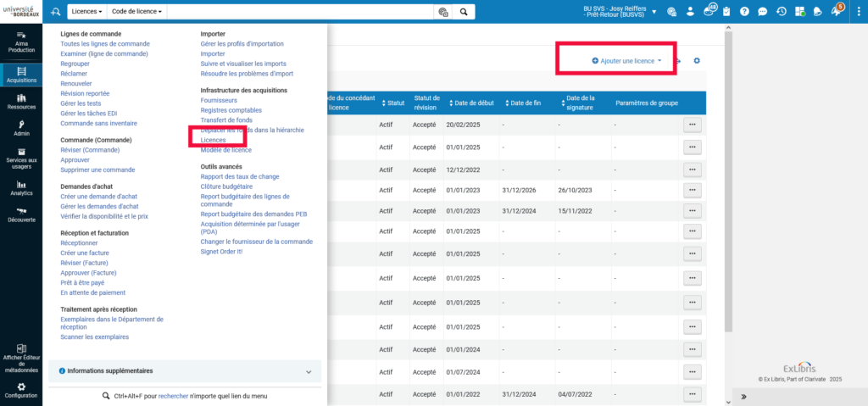Screen dimensions: 868x406
Task: Open the chat bubble icon in top bar
Action: (762, 11)
